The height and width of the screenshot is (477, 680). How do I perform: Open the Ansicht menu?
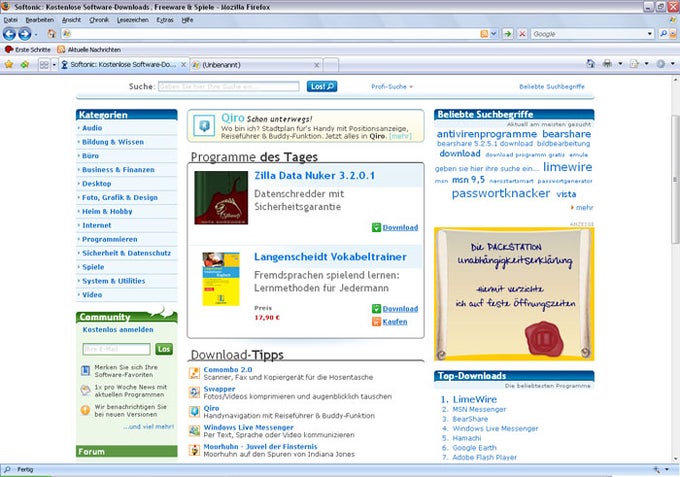tap(71, 20)
